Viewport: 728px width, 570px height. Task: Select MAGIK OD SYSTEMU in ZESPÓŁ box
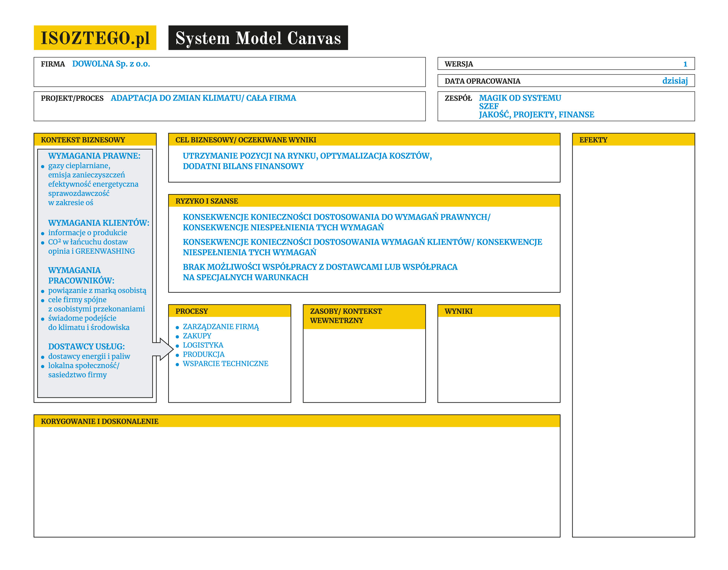click(x=519, y=98)
